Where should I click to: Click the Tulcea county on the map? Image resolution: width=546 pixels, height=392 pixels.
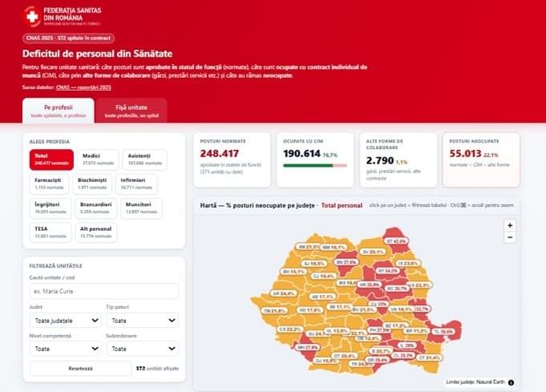tap(445, 332)
